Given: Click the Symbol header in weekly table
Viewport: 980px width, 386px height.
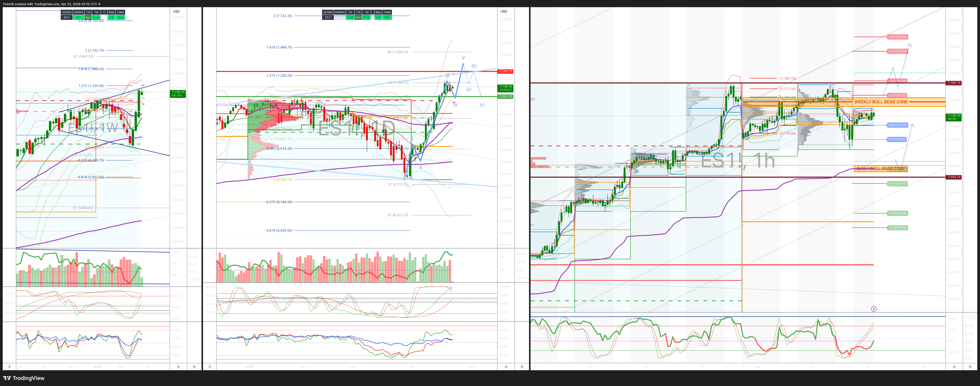Looking at the screenshot, I should pos(67,12).
